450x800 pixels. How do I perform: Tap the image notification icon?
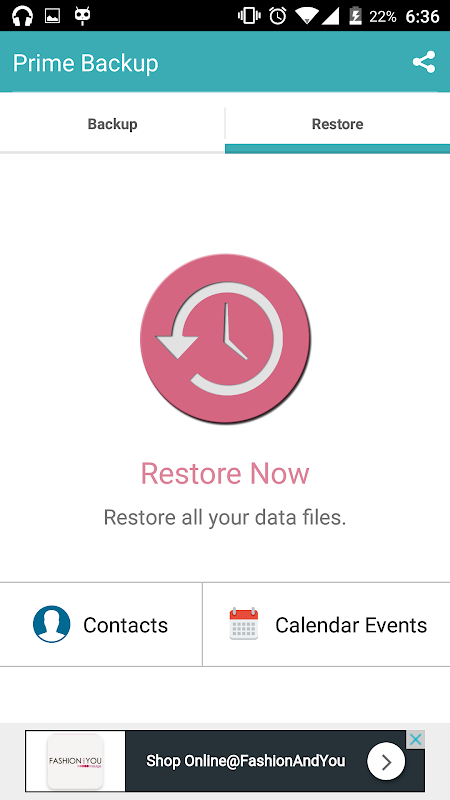click(53, 16)
